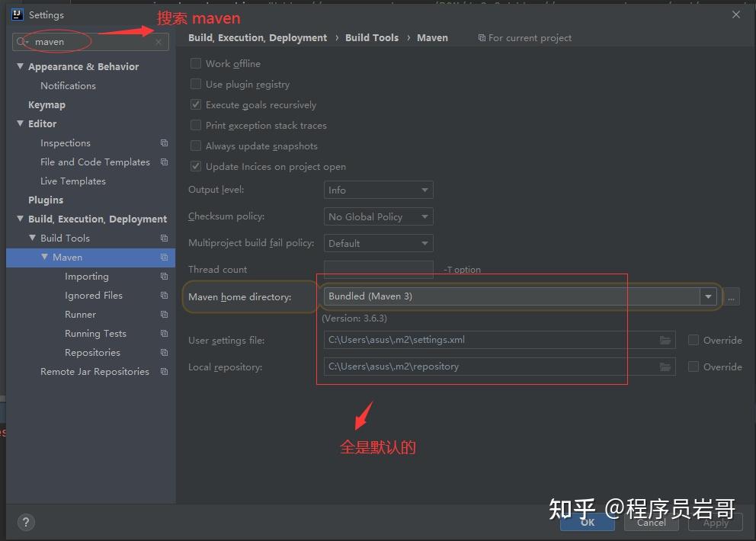
Task: Collapse the Editor section in the settings tree
Action: pyautogui.click(x=20, y=123)
